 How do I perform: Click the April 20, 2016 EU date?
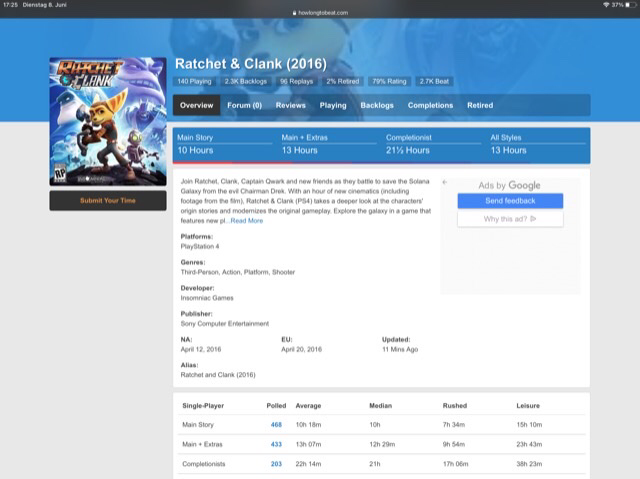point(301,349)
